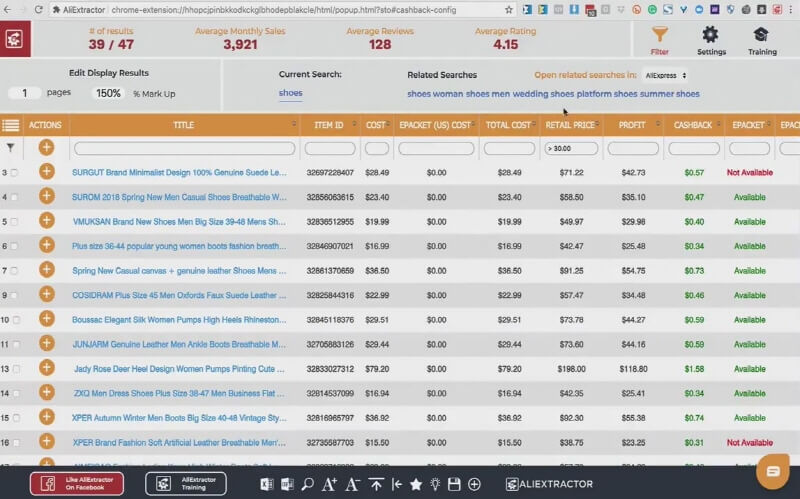Open the AliExpress related searches dropdown

coord(665,76)
